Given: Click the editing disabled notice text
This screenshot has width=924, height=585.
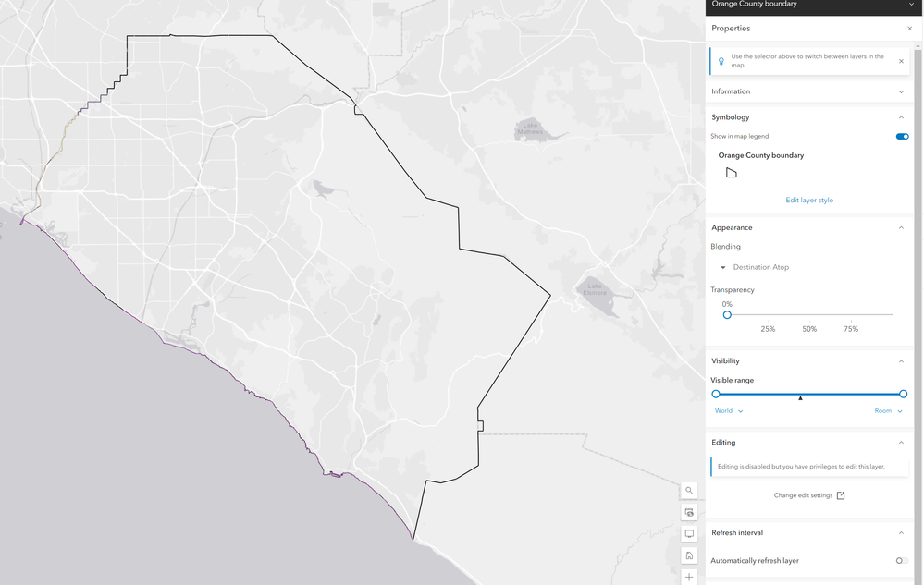Looking at the screenshot, I should tap(801, 467).
